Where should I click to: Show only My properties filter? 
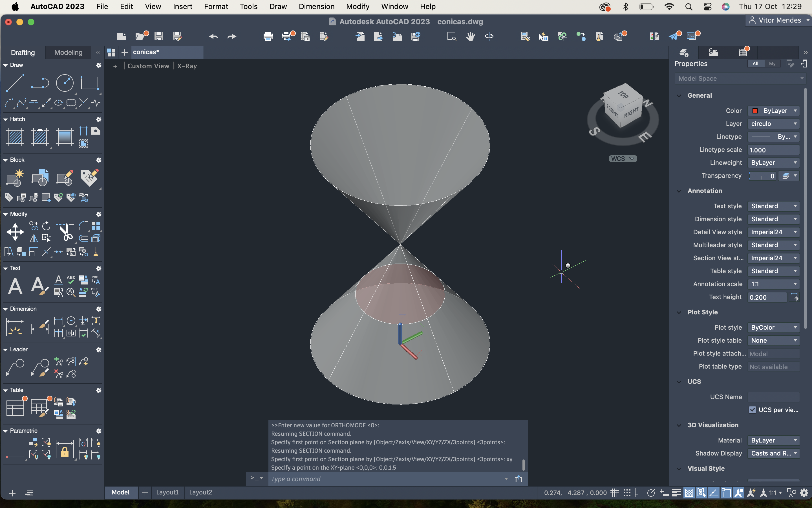[772, 63]
